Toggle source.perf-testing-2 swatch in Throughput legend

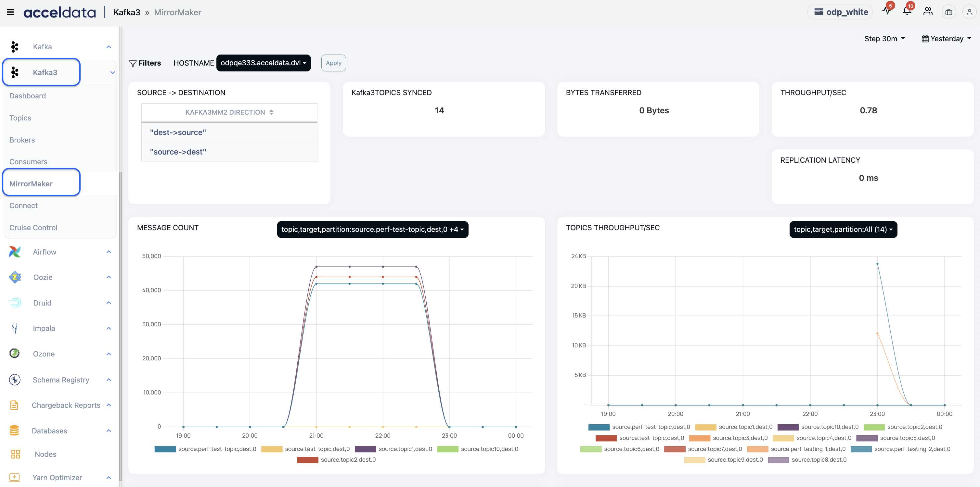click(861, 449)
